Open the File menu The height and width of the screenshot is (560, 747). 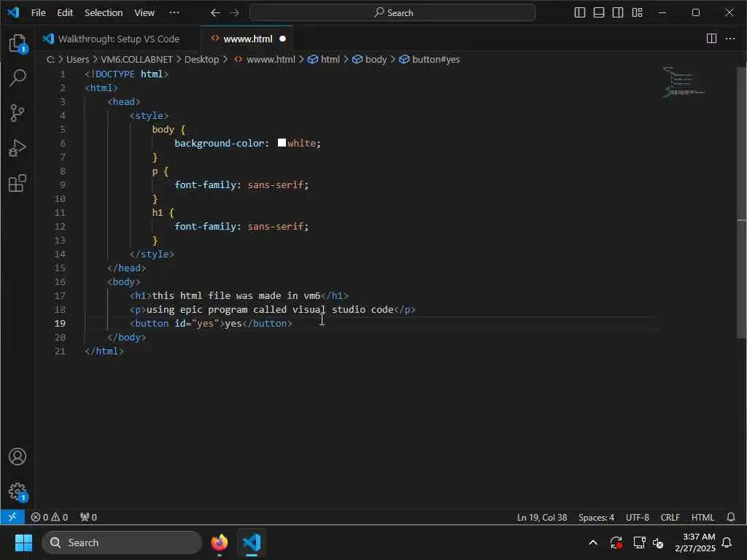(38, 13)
